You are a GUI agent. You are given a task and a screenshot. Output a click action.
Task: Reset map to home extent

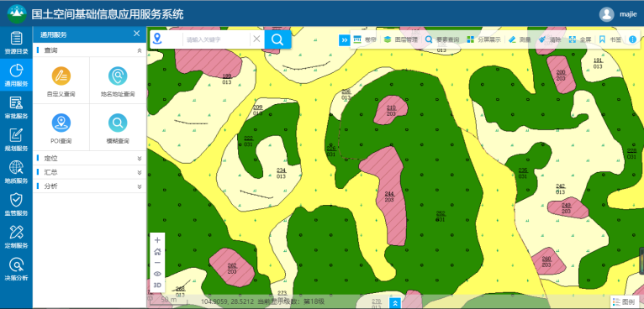pos(157,252)
